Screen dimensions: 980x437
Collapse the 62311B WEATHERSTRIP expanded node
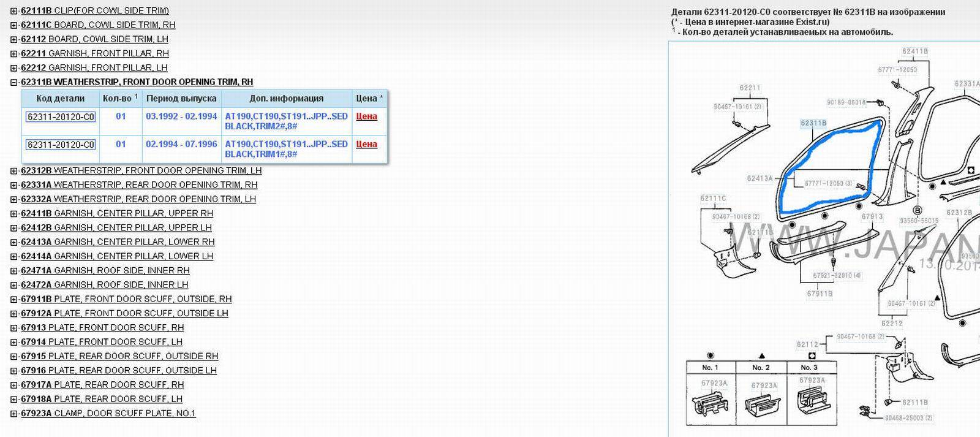click(14, 82)
